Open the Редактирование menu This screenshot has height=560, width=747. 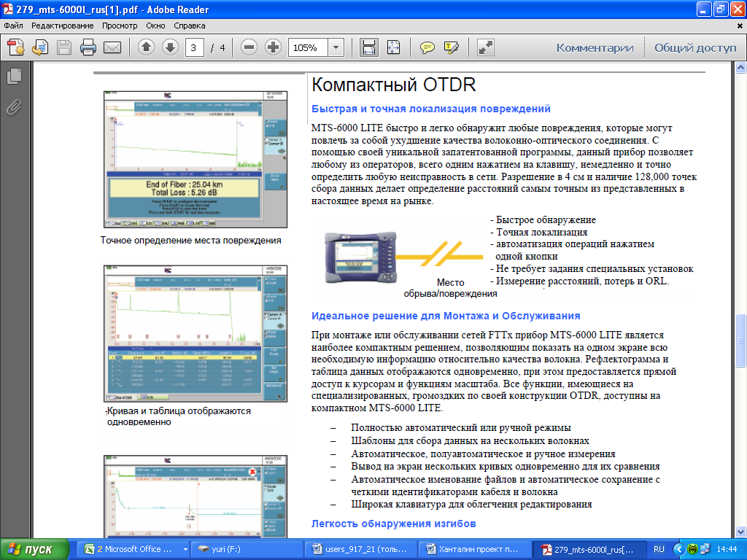pos(63,26)
